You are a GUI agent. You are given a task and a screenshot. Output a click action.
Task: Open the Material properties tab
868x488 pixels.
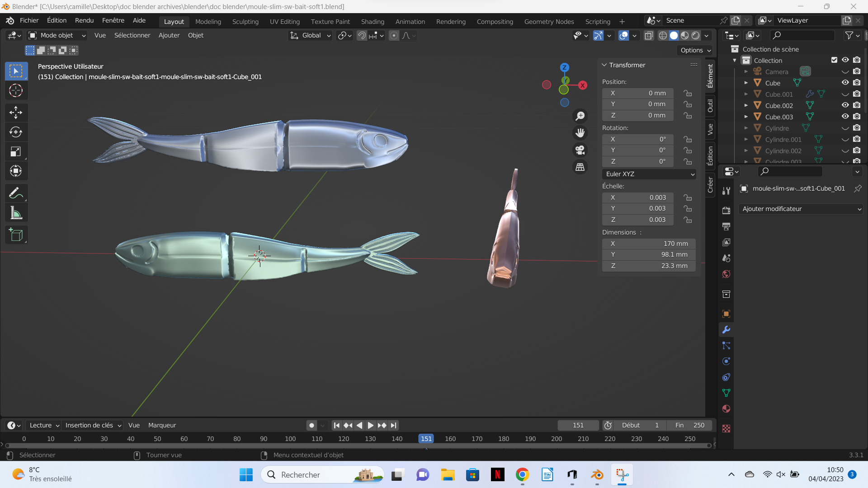[x=726, y=408]
